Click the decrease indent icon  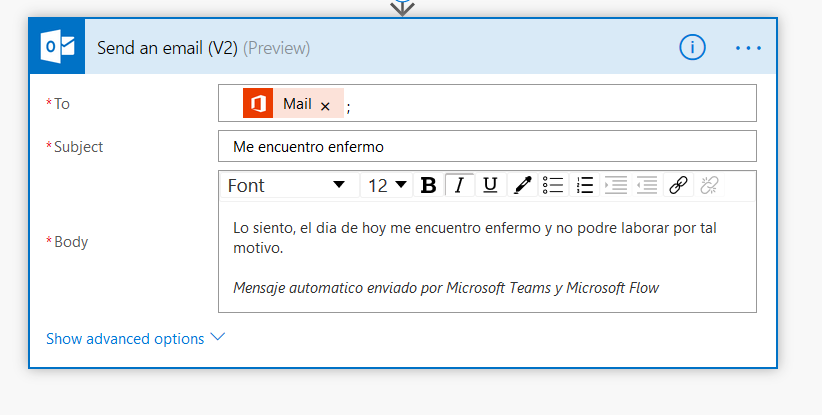pyautogui.click(x=616, y=185)
